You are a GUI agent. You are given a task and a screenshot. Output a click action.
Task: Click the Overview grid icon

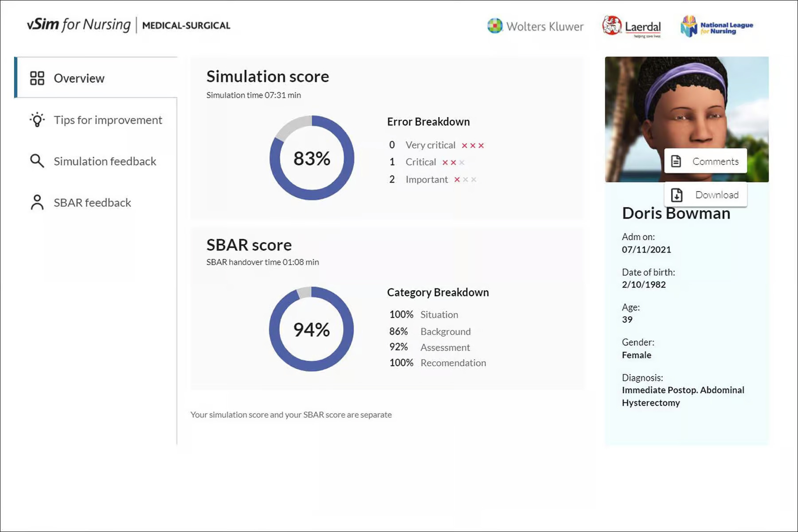click(x=37, y=78)
